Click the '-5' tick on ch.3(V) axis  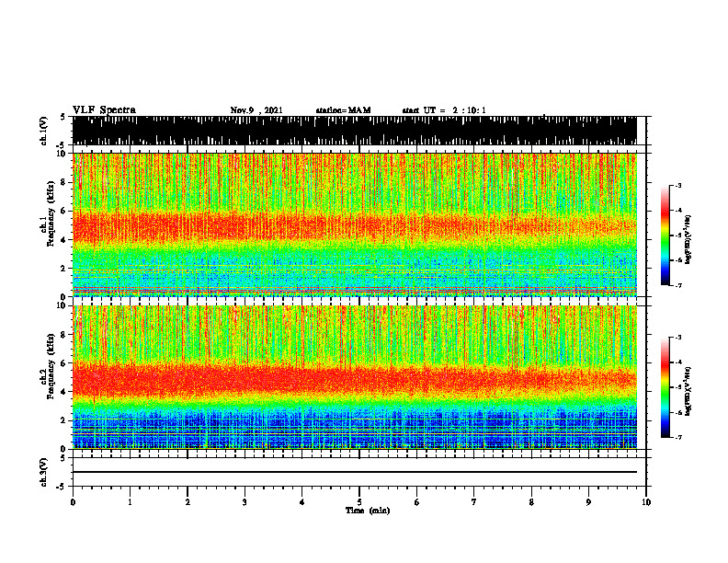(62, 487)
